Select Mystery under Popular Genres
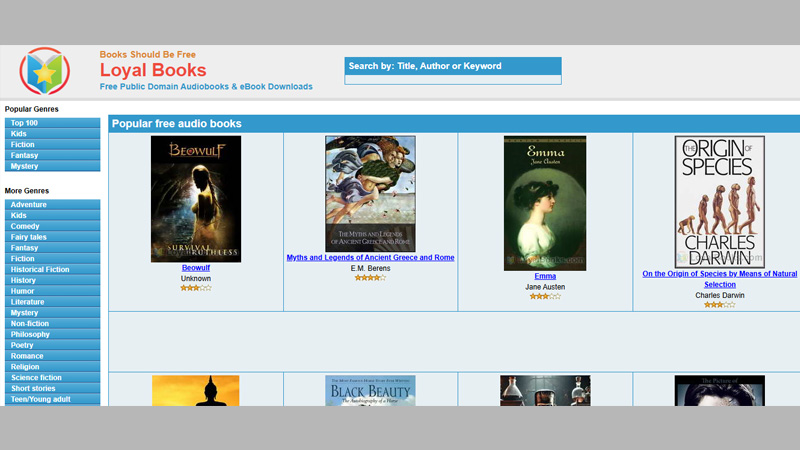 click(x=53, y=166)
